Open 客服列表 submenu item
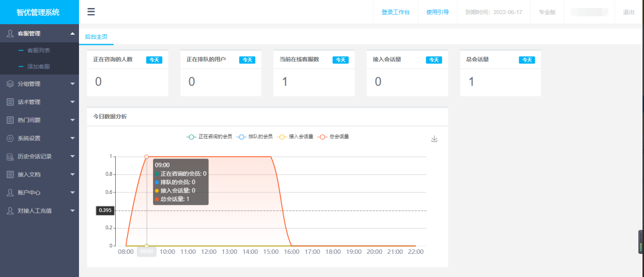Screen dimensions: 644x277 pyautogui.click(x=38, y=50)
